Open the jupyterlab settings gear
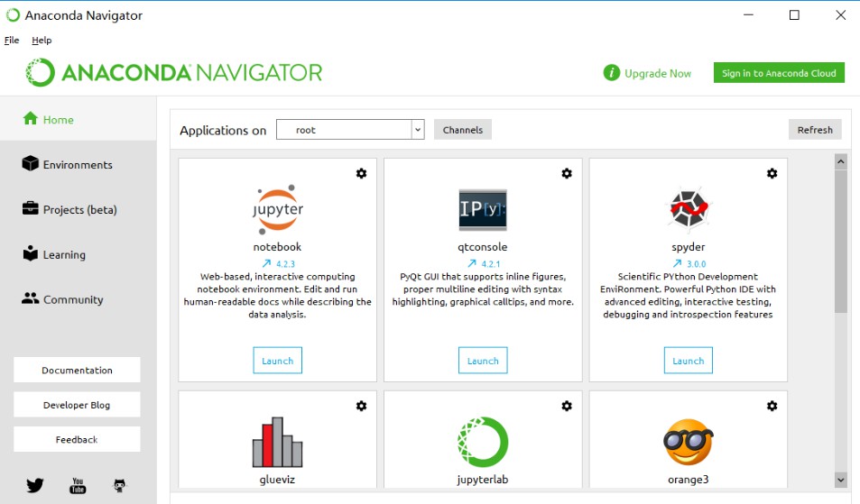The height and width of the screenshot is (504, 860). (567, 406)
